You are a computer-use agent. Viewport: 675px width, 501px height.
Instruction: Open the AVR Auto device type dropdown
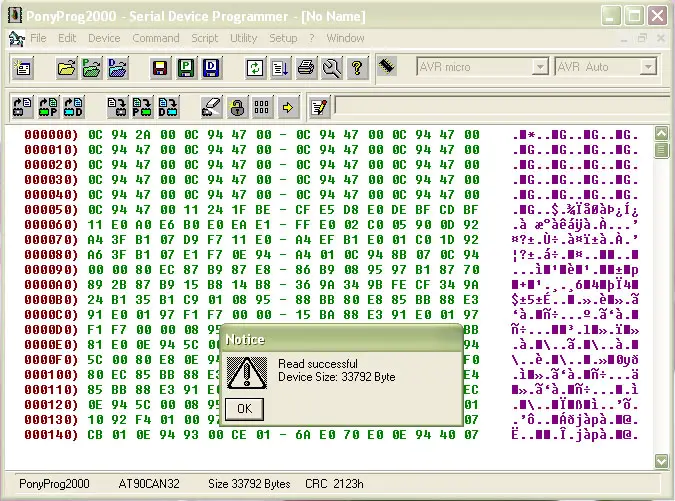(647, 67)
